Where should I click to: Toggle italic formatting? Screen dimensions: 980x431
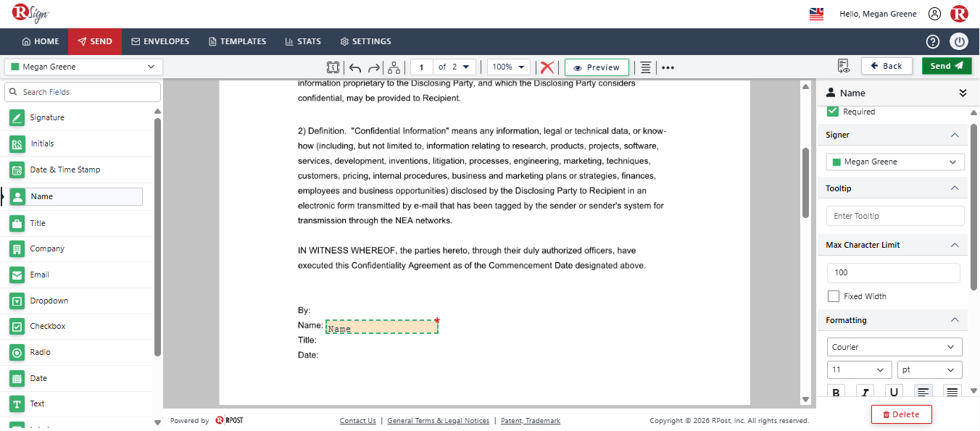tap(865, 392)
